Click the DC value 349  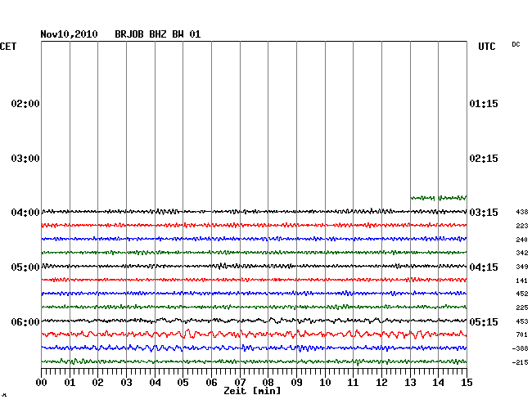[522, 267]
